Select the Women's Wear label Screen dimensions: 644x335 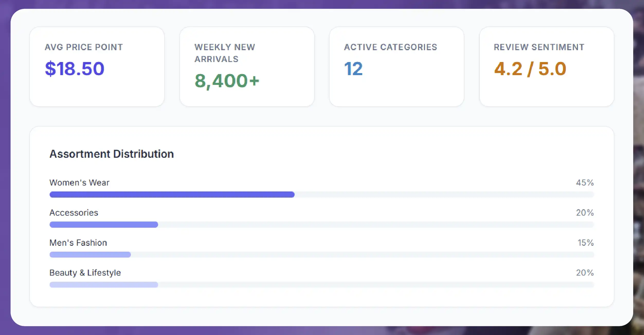click(x=79, y=182)
